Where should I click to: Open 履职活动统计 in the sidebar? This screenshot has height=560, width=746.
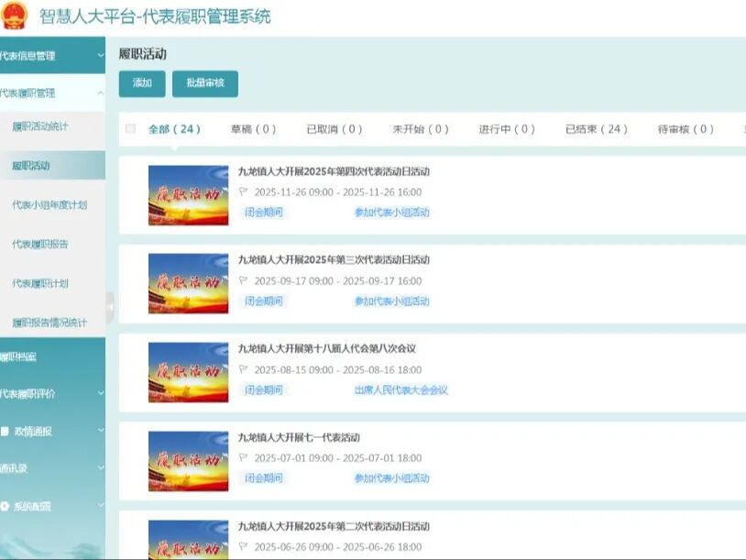40,126
